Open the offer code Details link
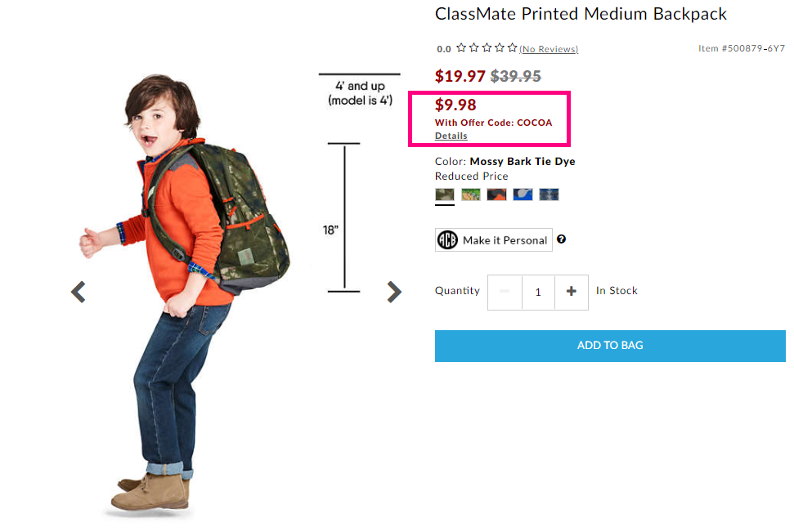794x532 pixels. tap(451, 136)
